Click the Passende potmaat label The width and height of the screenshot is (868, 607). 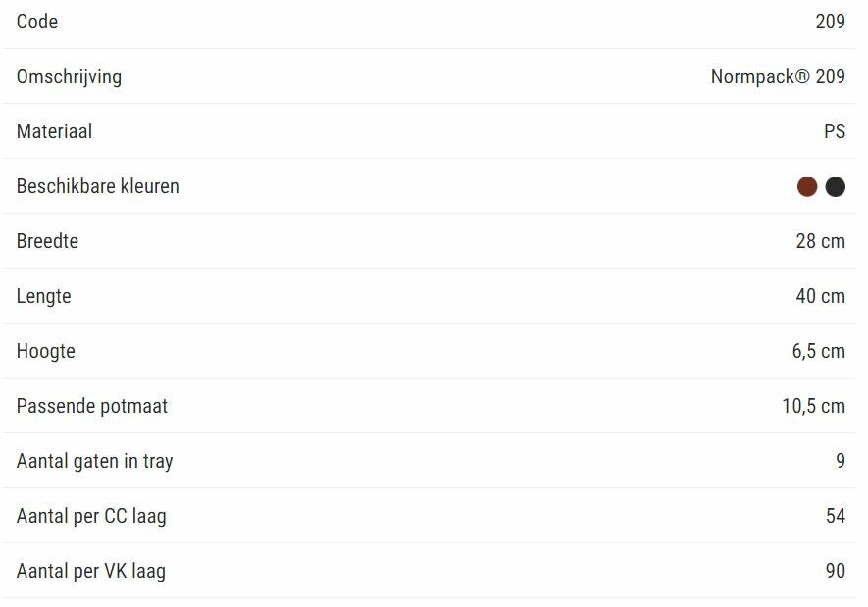(92, 406)
